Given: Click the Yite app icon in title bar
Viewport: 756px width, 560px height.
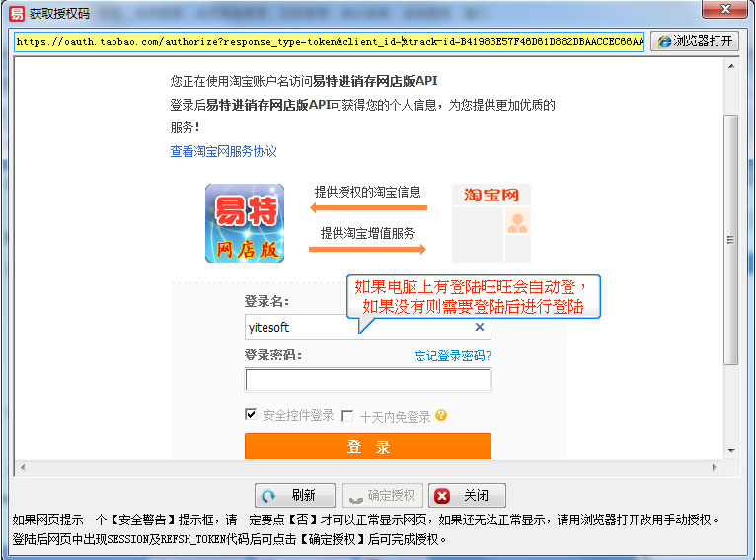Looking at the screenshot, I should point(17,14).
